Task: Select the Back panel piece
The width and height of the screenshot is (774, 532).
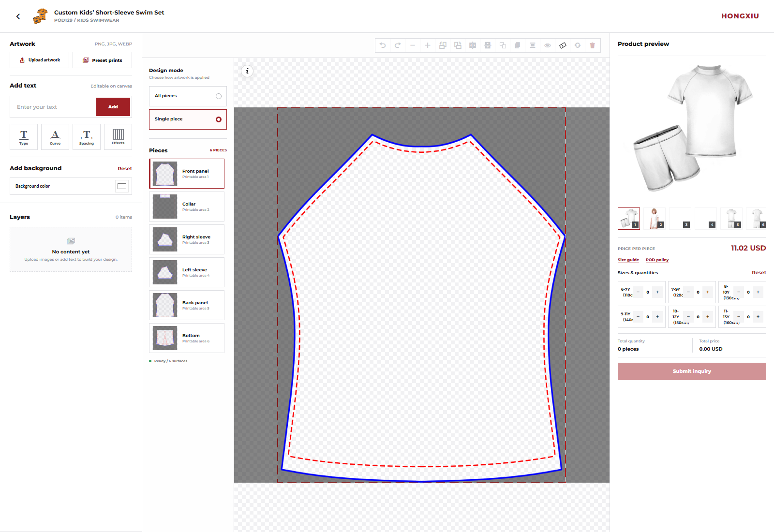Action: [x=187, y=305]
